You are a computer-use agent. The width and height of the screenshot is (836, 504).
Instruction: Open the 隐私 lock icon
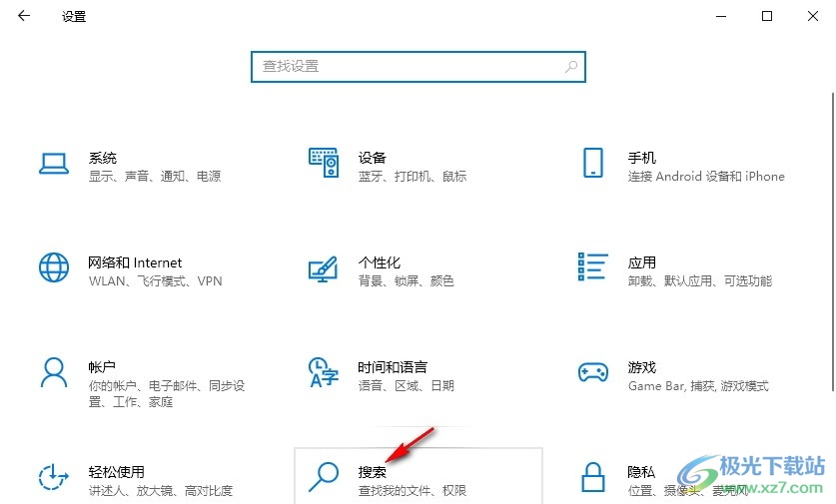pyautogui.click(x=593, y=477)
